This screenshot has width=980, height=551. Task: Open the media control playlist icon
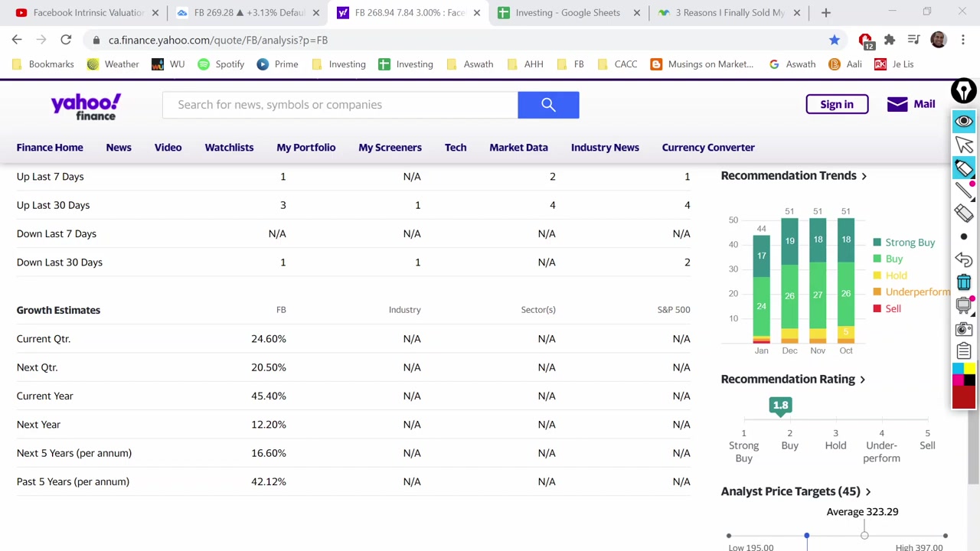coord(913,40)
